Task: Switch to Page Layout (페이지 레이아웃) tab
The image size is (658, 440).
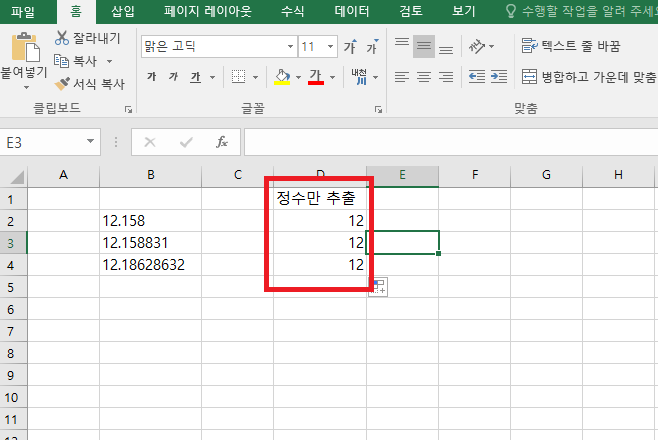Action: [x=207, y=11]
